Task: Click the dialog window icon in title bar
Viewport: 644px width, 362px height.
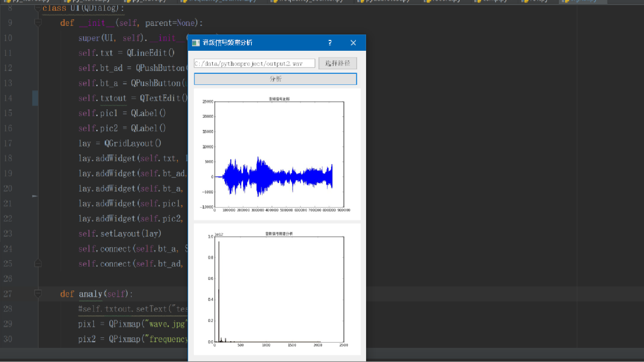Action: pyautogui.click(x=195, y=43)
